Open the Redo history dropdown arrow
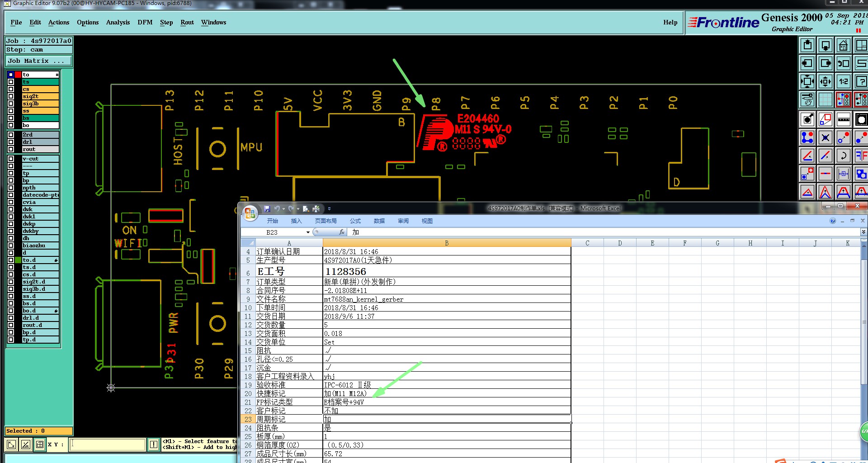 tap(298, 209)
